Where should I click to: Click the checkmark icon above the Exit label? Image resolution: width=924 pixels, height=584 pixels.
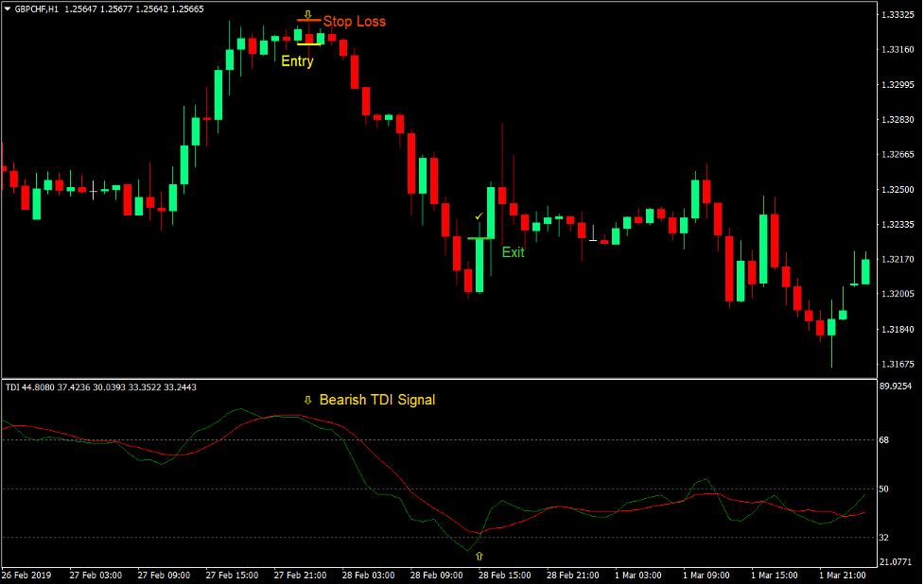click(480, 215)
